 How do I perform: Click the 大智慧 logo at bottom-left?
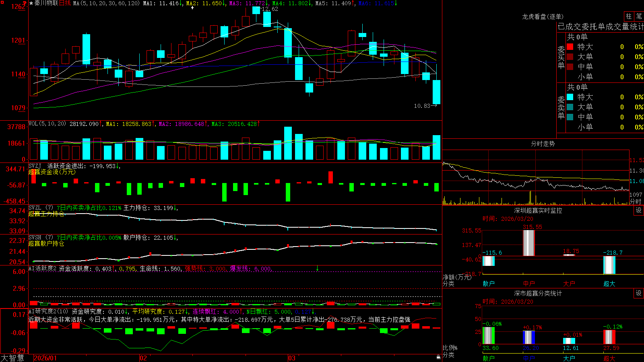(x=12, y=358)
